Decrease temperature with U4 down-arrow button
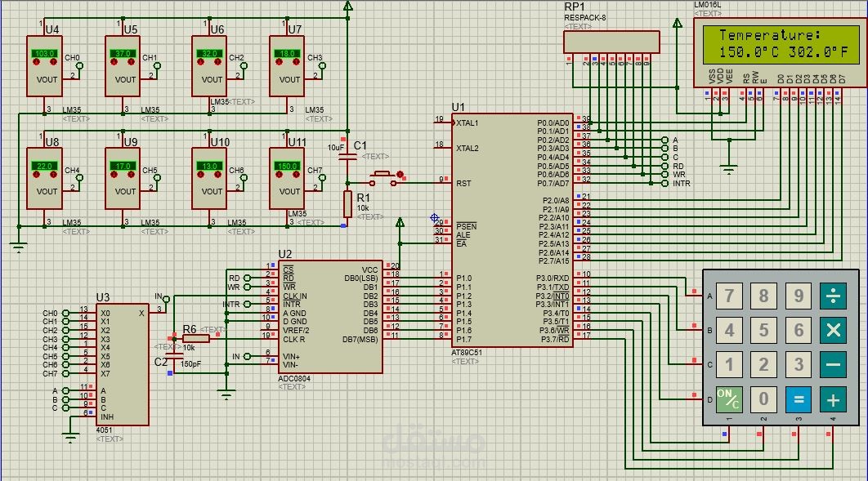Viewport: 868px width, 481px height. 36,62
